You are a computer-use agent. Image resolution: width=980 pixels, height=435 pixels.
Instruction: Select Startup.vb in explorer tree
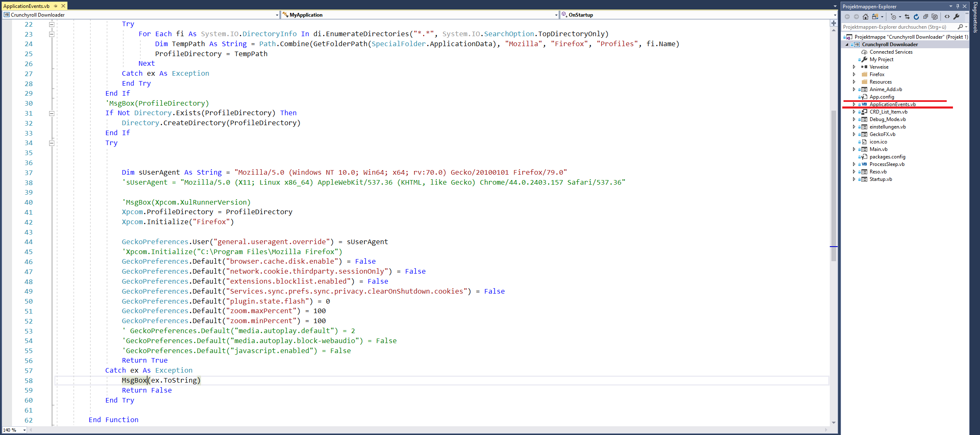(881, 179)
